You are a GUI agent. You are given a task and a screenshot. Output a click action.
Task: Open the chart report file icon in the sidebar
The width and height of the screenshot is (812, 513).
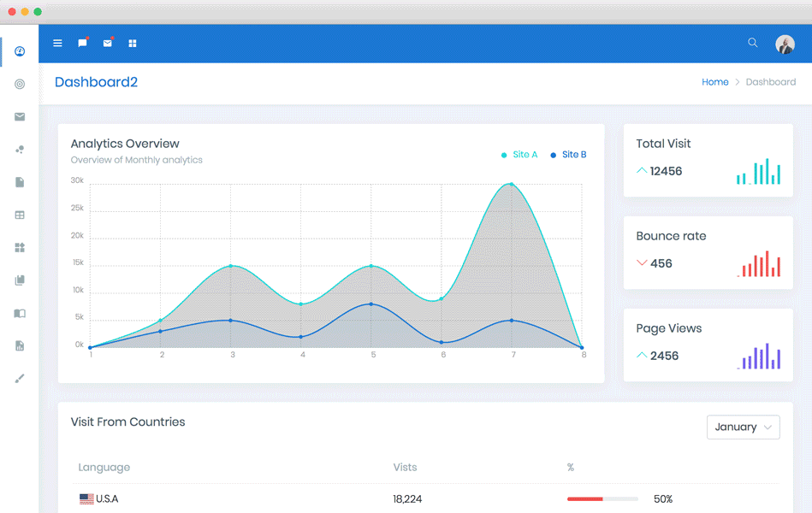(x=20, y=345)
